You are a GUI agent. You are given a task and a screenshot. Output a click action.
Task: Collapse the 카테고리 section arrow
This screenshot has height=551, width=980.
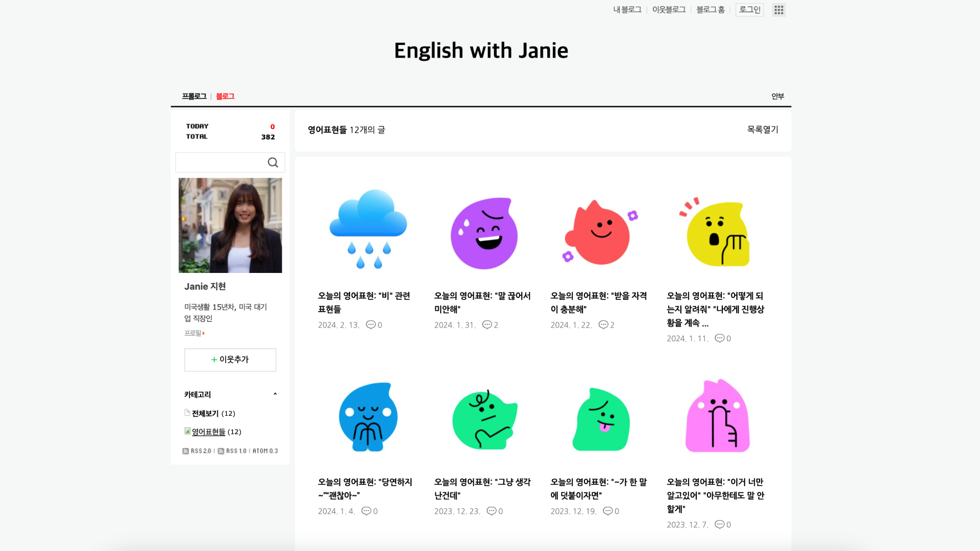pyautogui.click(x=275, y=394)
